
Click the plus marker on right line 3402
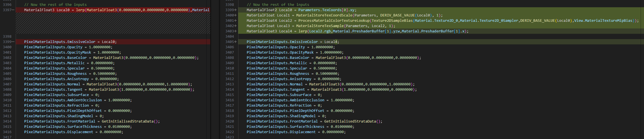[236, 26]
